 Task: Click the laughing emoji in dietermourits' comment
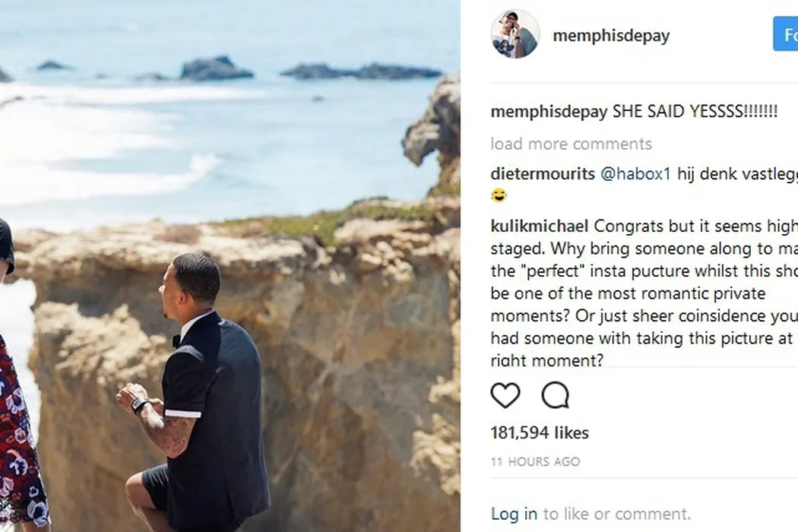499,196
